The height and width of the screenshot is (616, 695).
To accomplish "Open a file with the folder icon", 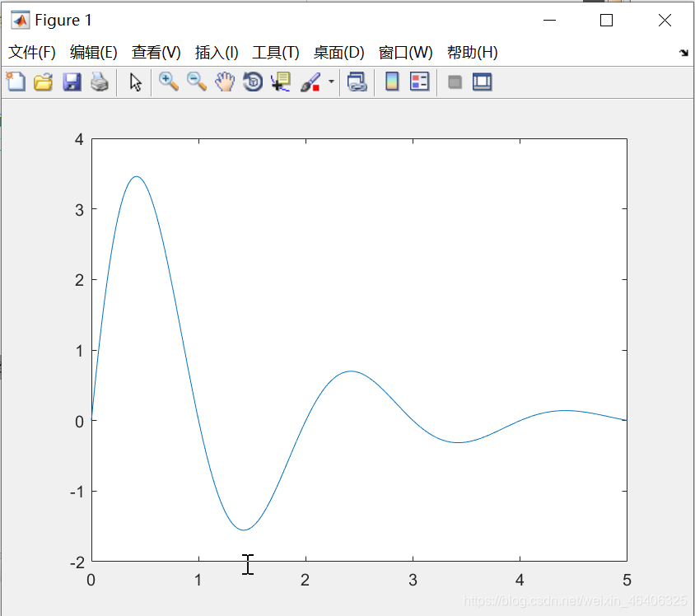I will [x=43, y=82].
